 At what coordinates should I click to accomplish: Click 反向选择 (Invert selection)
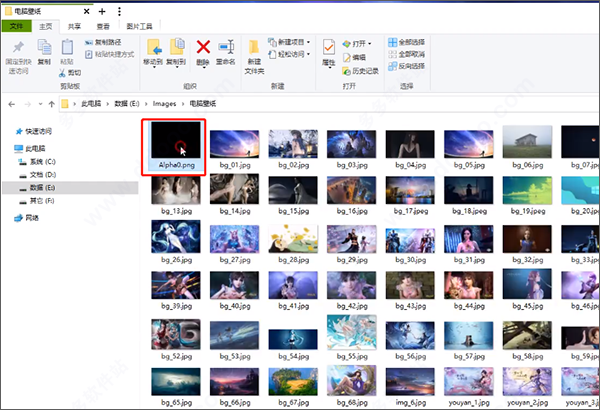coord(406,66)
